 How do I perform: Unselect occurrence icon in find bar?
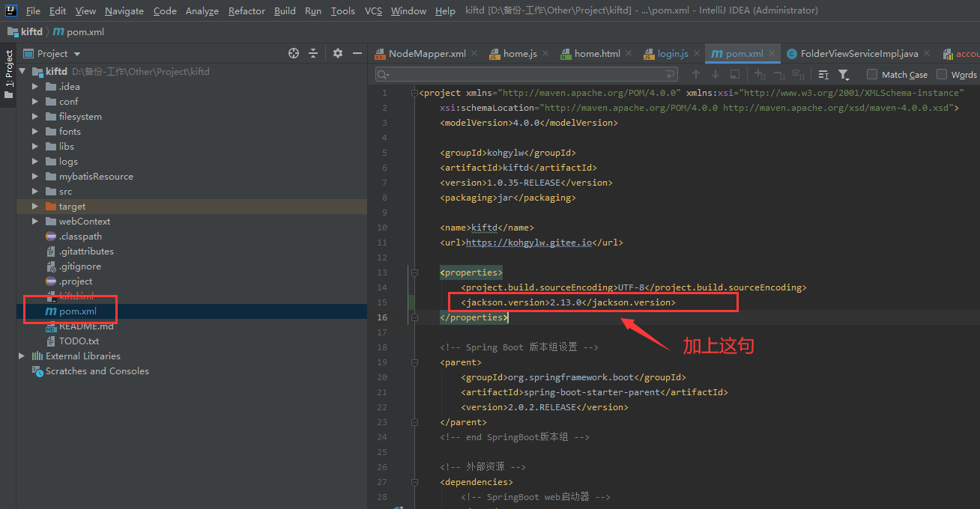(779, 74)
